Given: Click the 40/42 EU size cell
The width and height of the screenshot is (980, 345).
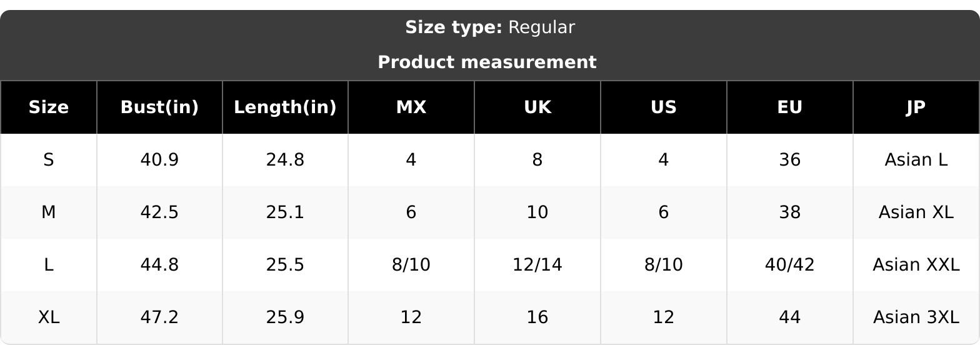Looking at the screenshot, I should coord(790,265).
